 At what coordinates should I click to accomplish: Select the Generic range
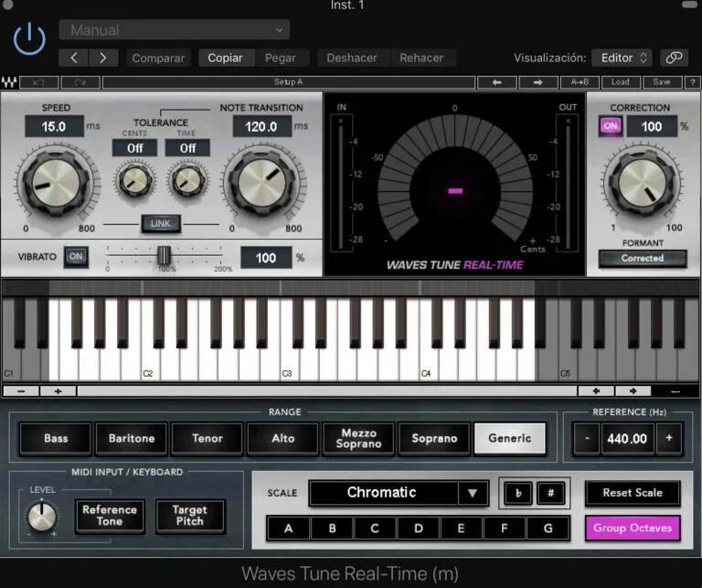(x=510, y=438)
